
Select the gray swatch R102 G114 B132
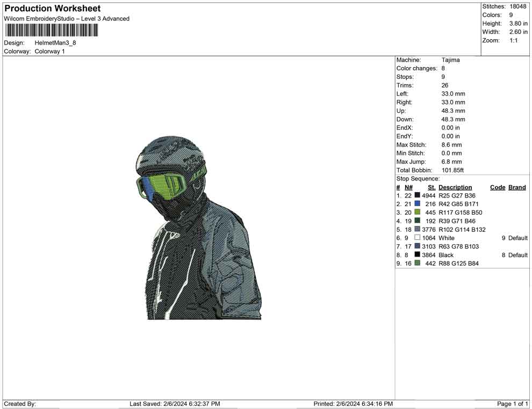(x=417, y=229)
